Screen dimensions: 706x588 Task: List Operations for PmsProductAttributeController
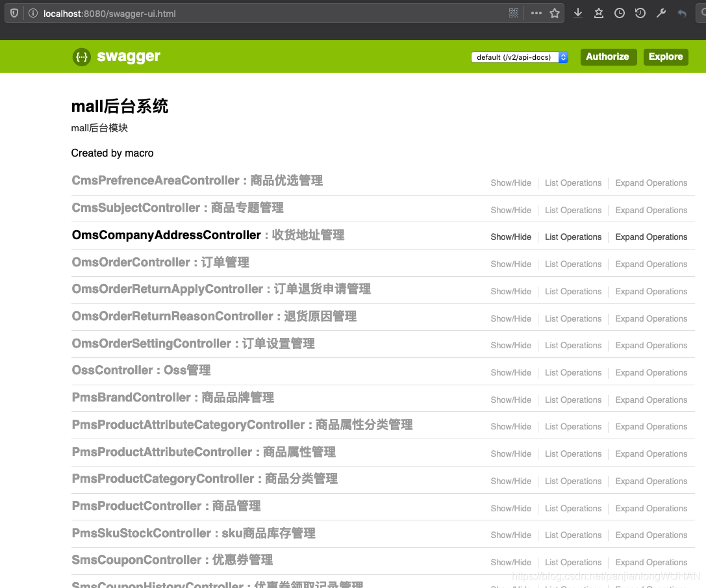(573, 454)
